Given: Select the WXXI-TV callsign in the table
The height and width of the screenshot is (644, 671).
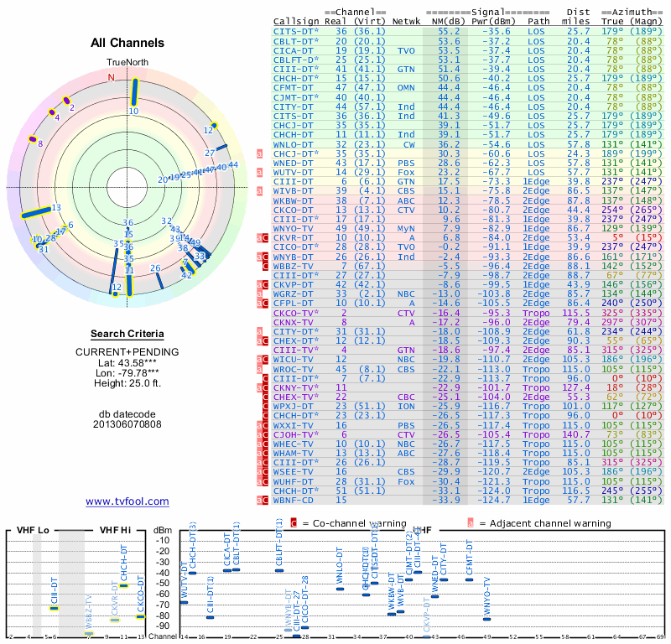Looking at the screenshot, I should (293, 425).
